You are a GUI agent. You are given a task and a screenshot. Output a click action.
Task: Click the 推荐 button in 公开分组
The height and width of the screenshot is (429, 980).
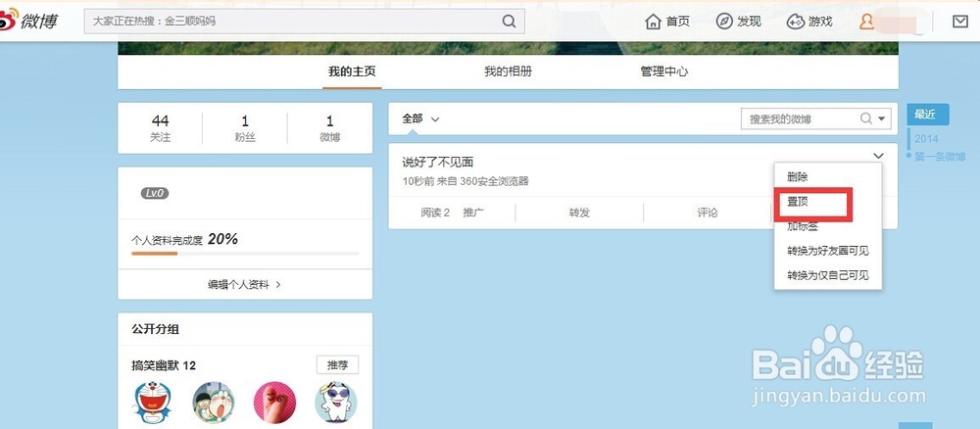click(x=337, y=365)
